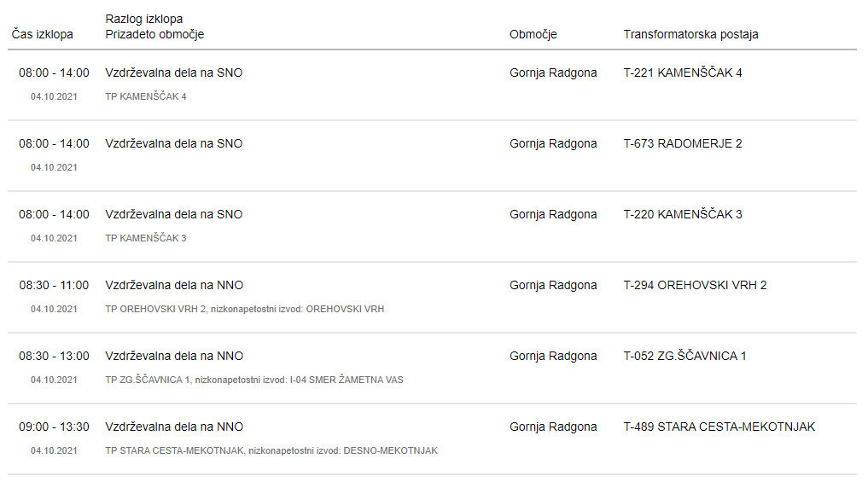Select station T-052 ZG.ŠČAVNICA 1
The height and width of the screenshot is (482, 868).
(684, 356)
